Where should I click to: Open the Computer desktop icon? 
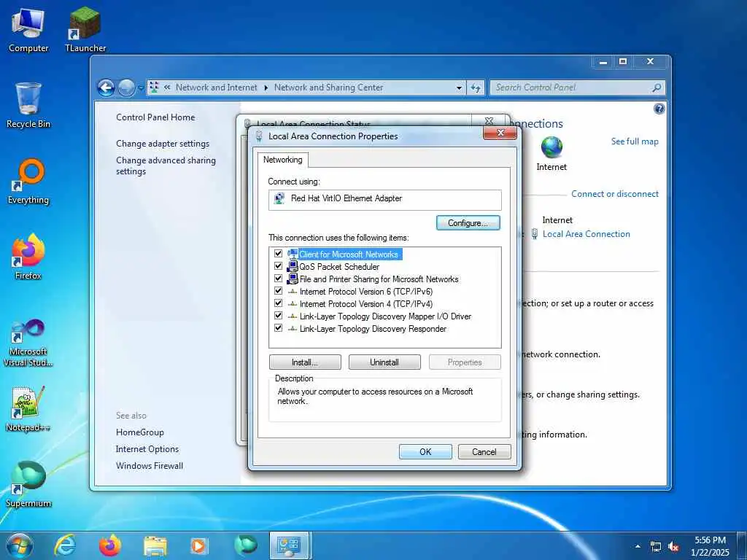click(x=28, y=30)
